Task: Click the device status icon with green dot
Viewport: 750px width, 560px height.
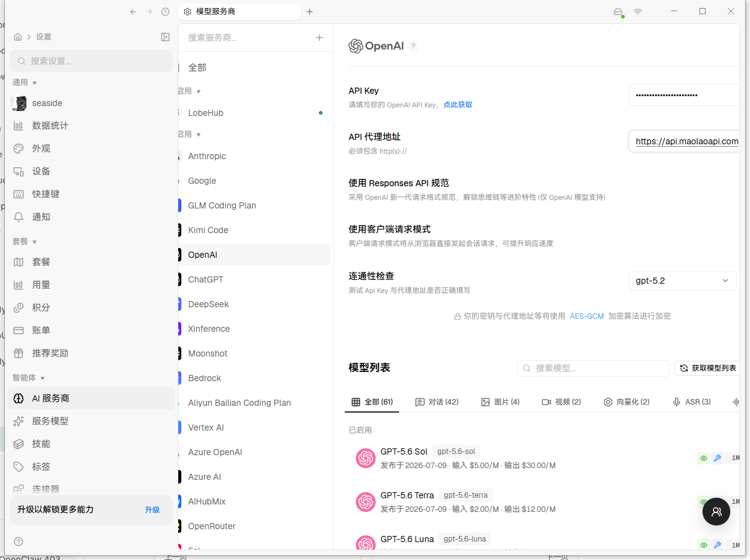Action: pyautogui.click(x=619, y=12)
